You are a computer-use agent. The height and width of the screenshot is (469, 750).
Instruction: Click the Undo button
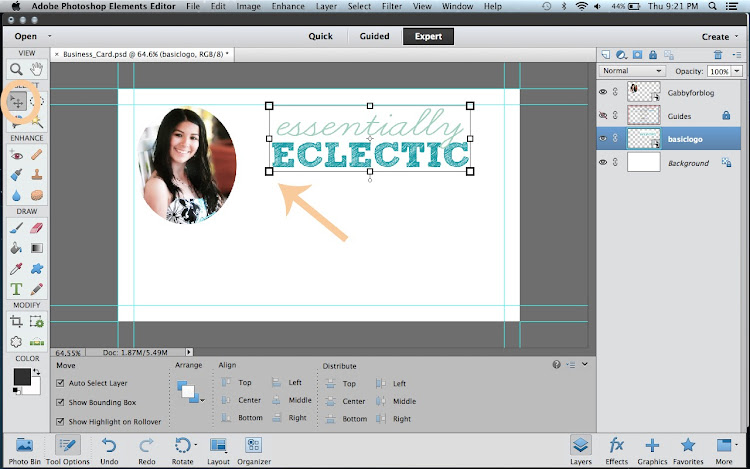pos(108,448)
